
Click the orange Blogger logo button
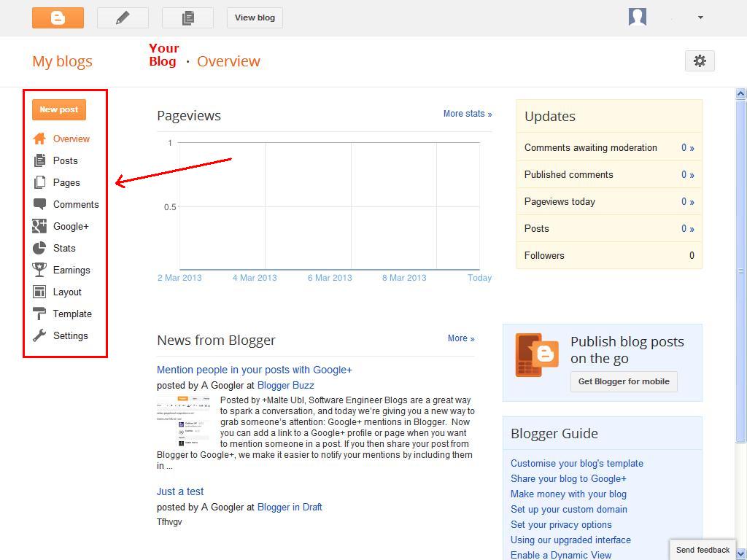point(58,18)
